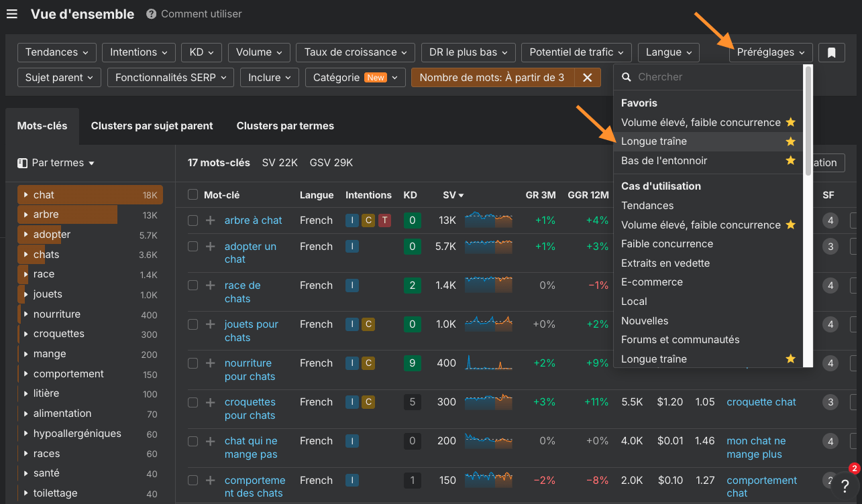This screenshot has width=862, height=504.
Task: Switch to "Clusters par sujet parent" tab
Action: tap(152, 125)
